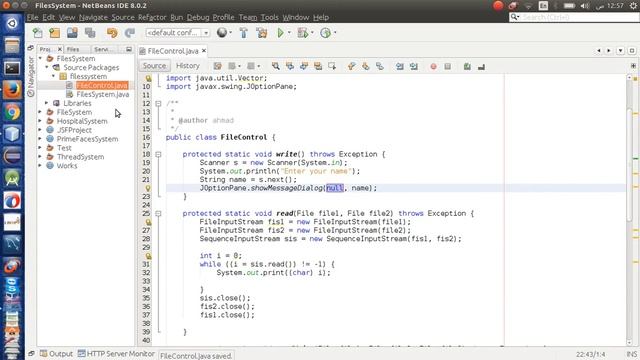Click the New Project toolbar icon
Viewport: 640px width, 360px height.
[x=55, y=33]
